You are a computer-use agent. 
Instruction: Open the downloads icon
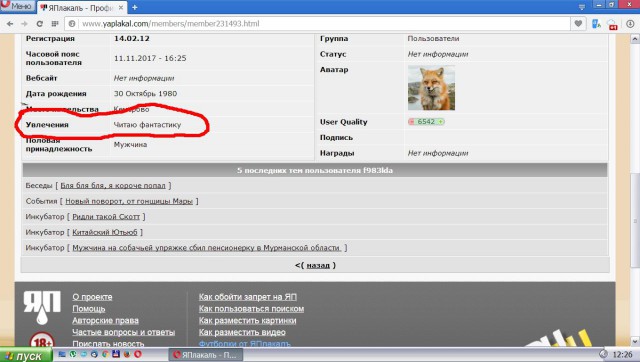630,24
